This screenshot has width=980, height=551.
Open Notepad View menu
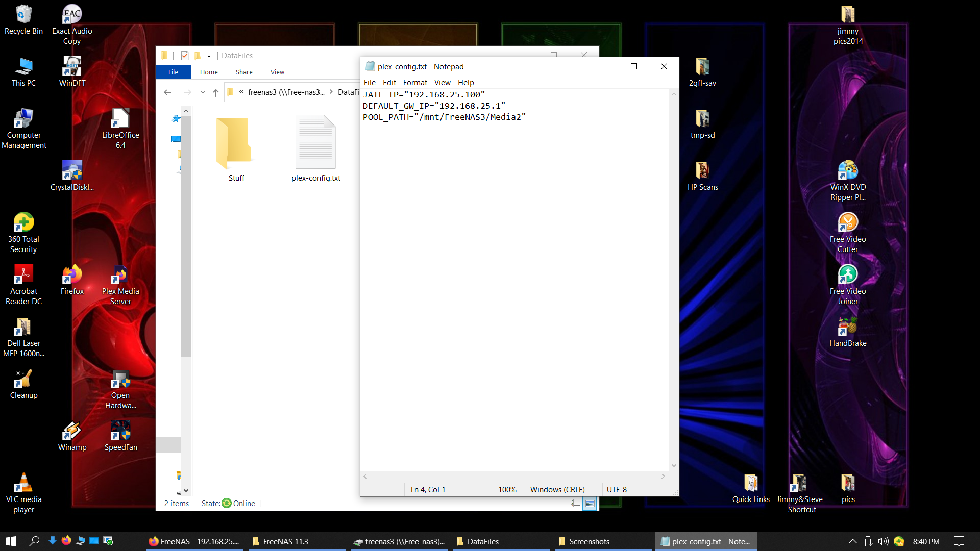coord(442,83)
